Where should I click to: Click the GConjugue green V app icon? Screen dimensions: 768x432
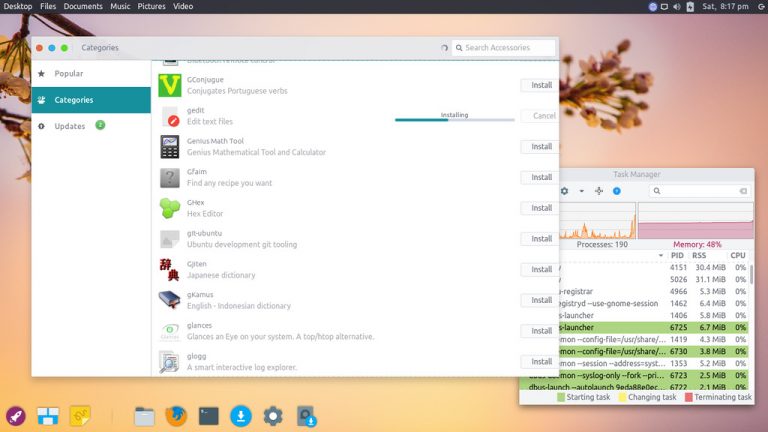pyautogui.click(x=169, y=85)
